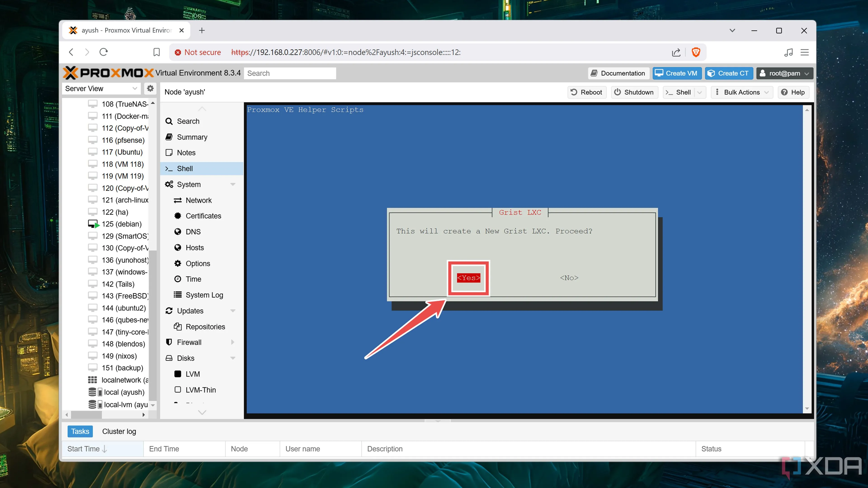Click the Server View gear settings icon
The image size is (868, 488).
coord(150,89)
